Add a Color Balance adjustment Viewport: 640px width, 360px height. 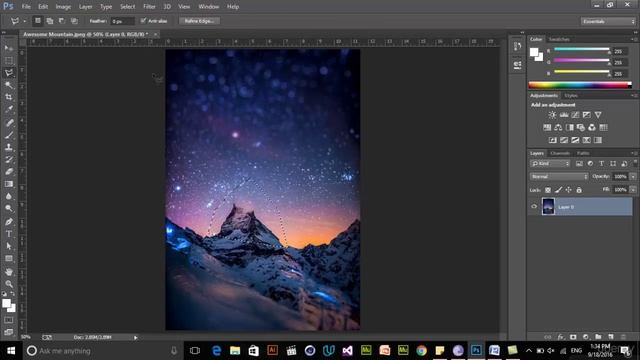[558, 128]
